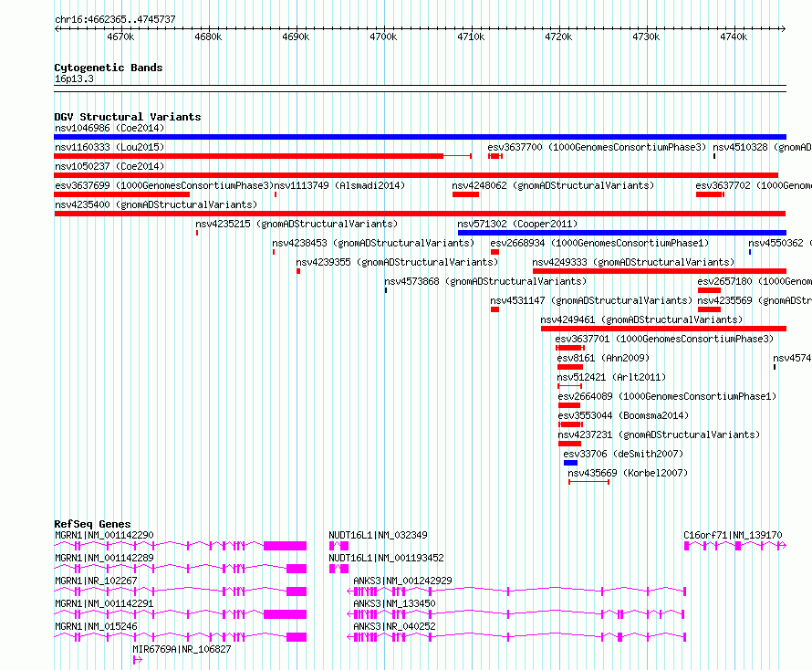
Task: Select nsv4238453 gnomAD variant label
Action: pos(373,243)
